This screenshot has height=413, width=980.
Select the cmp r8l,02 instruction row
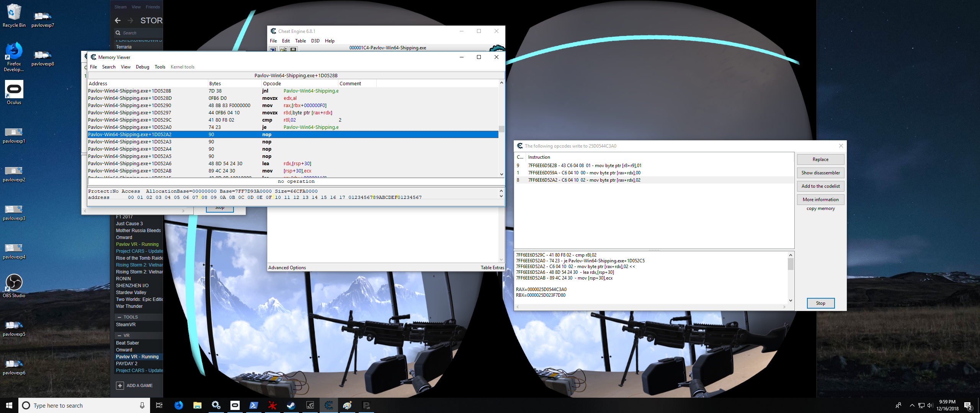293,120
